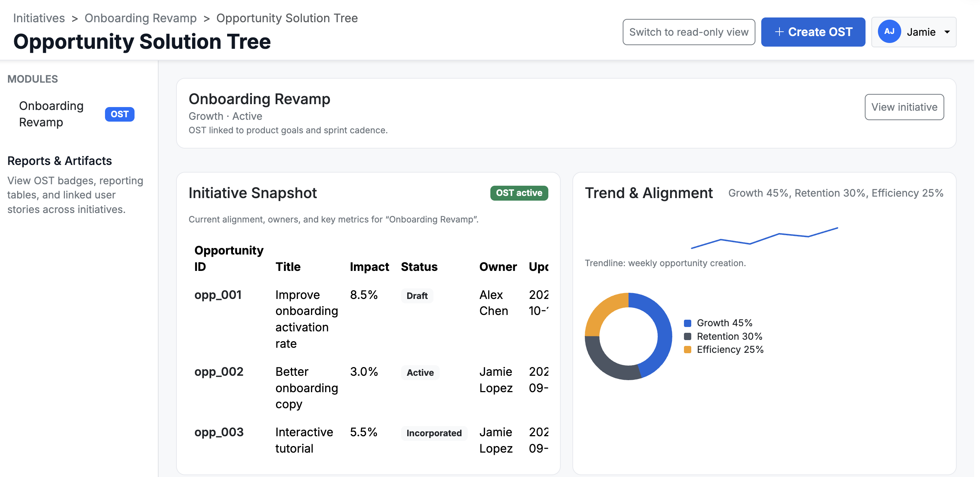Open the Jamie user dropdown arrow

coord(947,32)
